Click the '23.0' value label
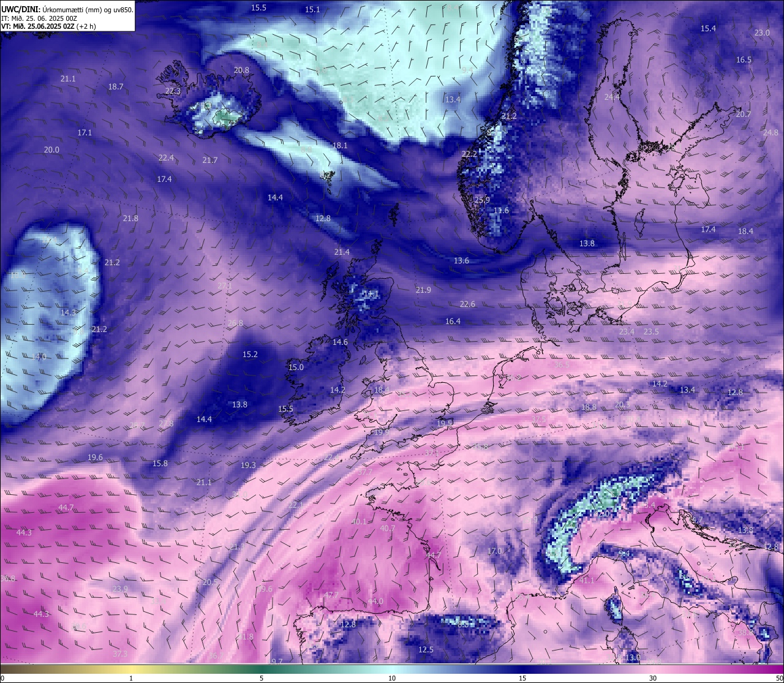The width and height of the screenshot is (784, 683). (762, 32)
